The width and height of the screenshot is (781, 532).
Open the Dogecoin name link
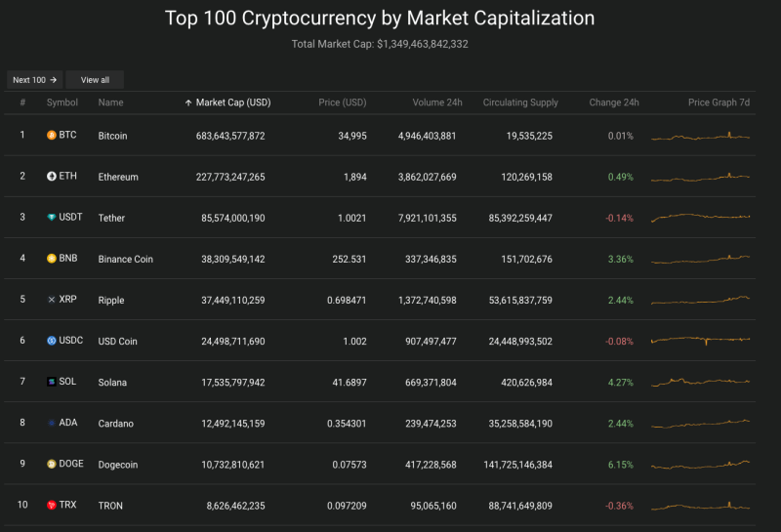(x=117, y=465)
